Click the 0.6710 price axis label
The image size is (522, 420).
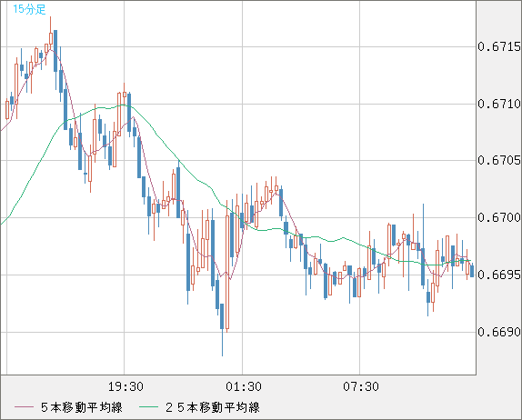499,104
